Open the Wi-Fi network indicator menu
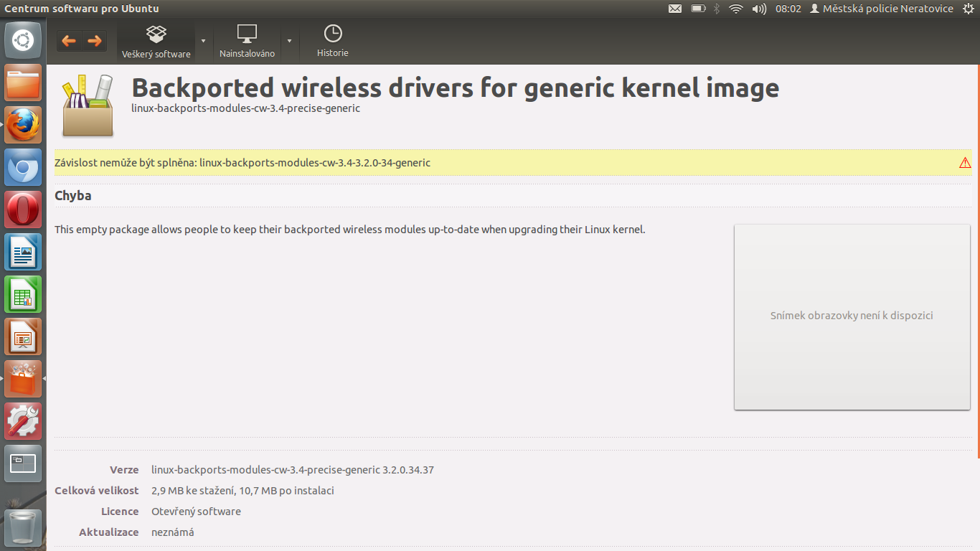Viewport: 980px width, 551px height. [x=735, y=9]
